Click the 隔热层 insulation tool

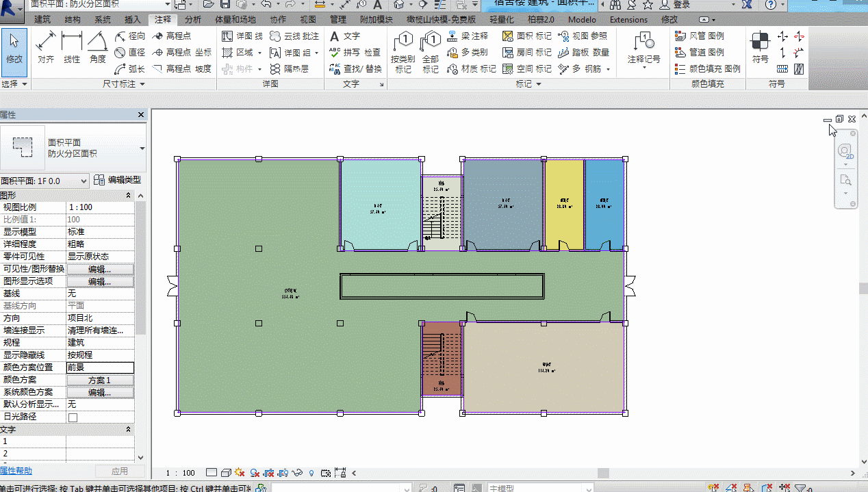[290, 68]
